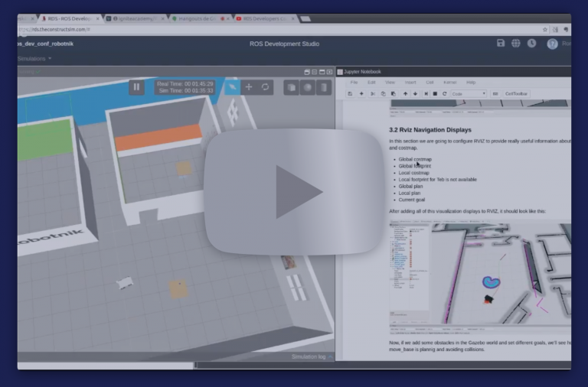Click the clock icon in the studio header
The height and width of the screenshot is (387, 588).
(532, 44)
